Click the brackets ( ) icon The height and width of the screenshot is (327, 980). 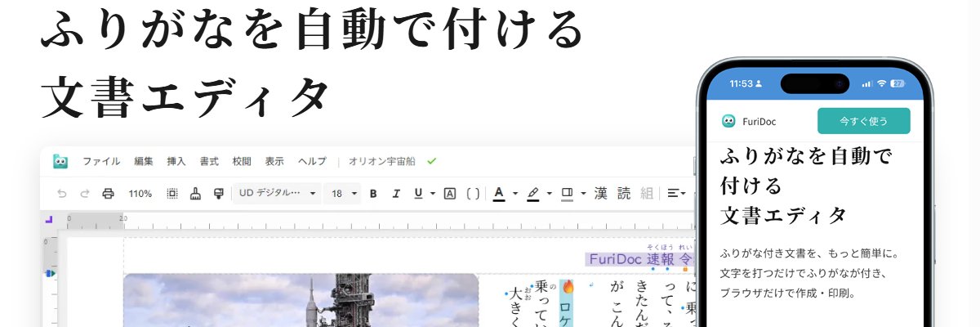point(473,194)
